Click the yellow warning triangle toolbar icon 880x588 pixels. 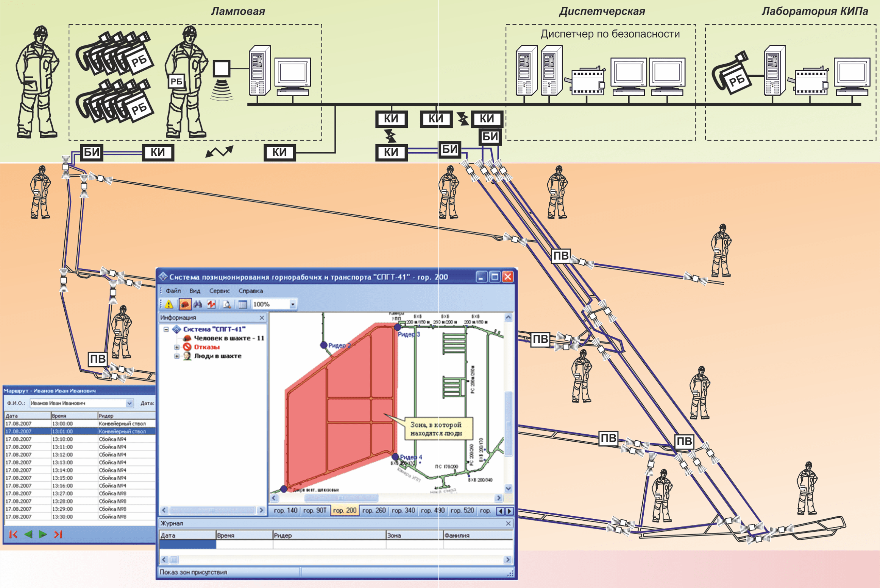(169, 304)
